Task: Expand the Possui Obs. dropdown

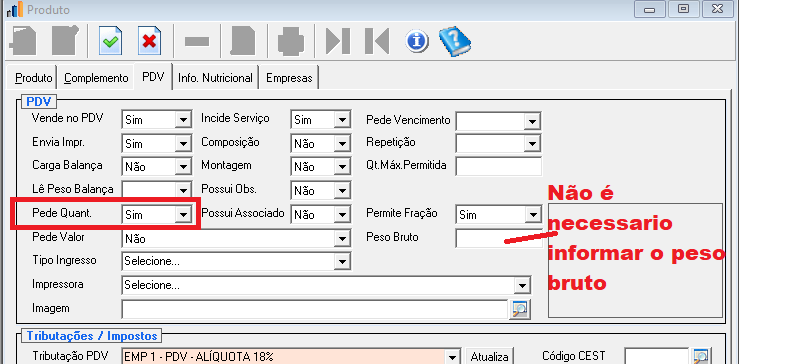Action: point(342,191)
